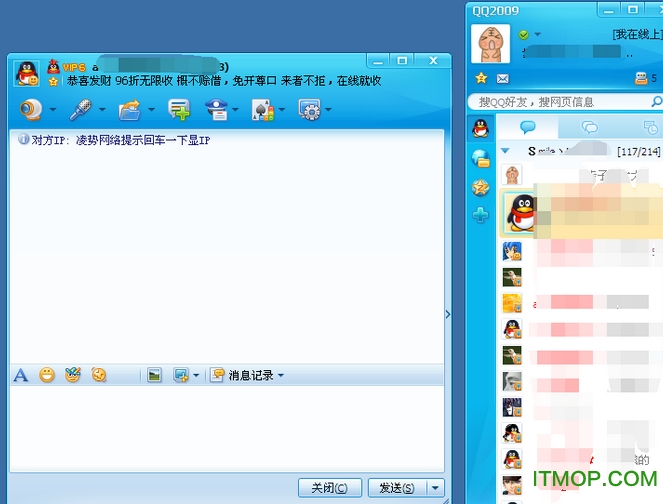Open screenshot options dropdown arrow

click(x=196, y=375)
